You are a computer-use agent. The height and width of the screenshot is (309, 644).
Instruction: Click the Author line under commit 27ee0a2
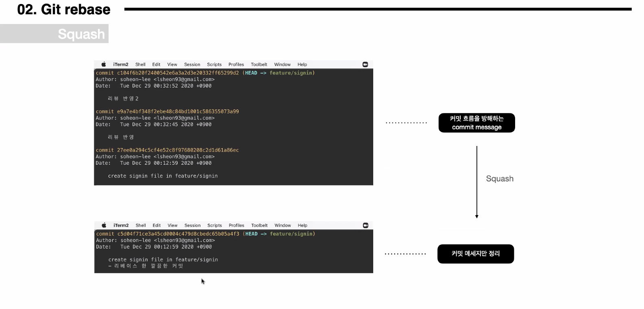click(155, 157)
